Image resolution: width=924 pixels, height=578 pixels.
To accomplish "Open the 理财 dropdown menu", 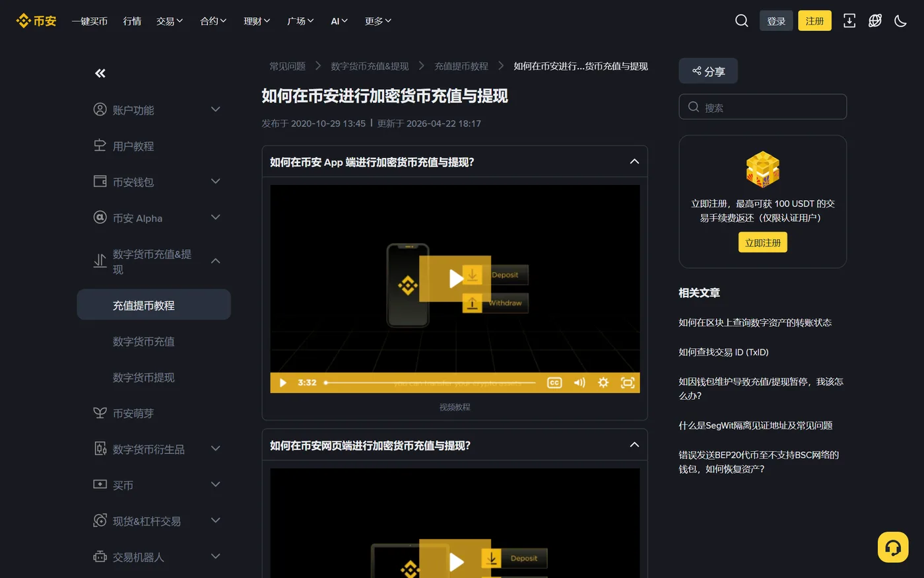I will coord(257,21).
